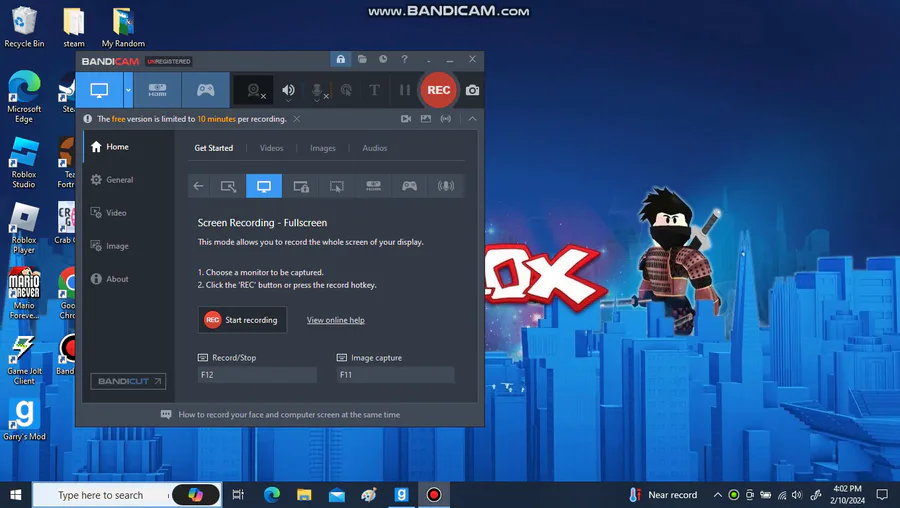Toggle the text overlay T icon
The image size is (900, 508).
click(x=374, y=90)
